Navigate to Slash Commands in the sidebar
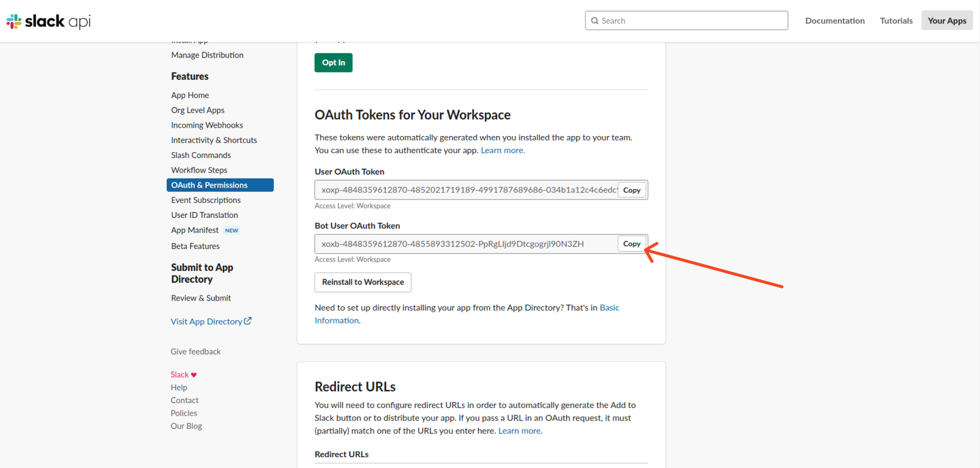This screenshot has height=468, width=980. click(201, 155)
